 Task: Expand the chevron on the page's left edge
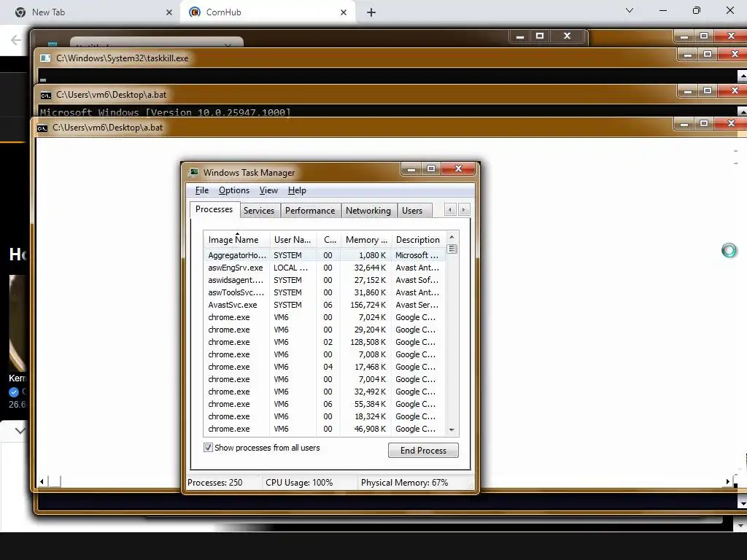click(x=20, y=431)
